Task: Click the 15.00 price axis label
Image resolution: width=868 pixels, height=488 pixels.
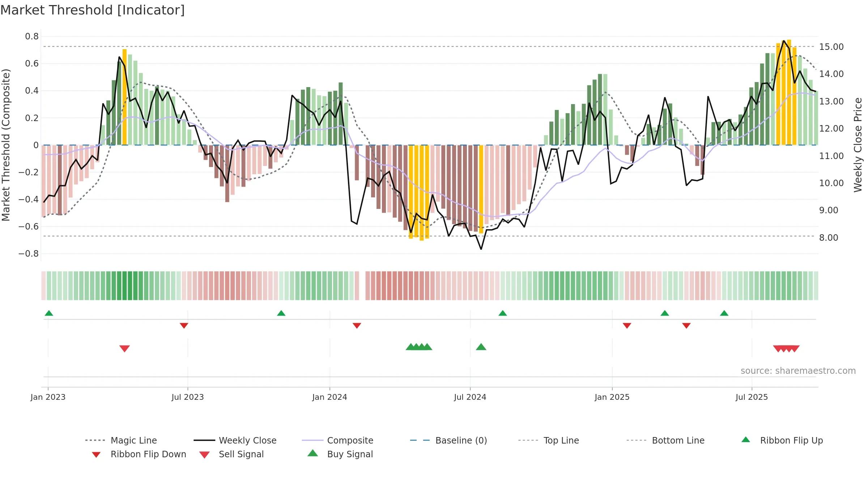Action: [x=831, y=47]
